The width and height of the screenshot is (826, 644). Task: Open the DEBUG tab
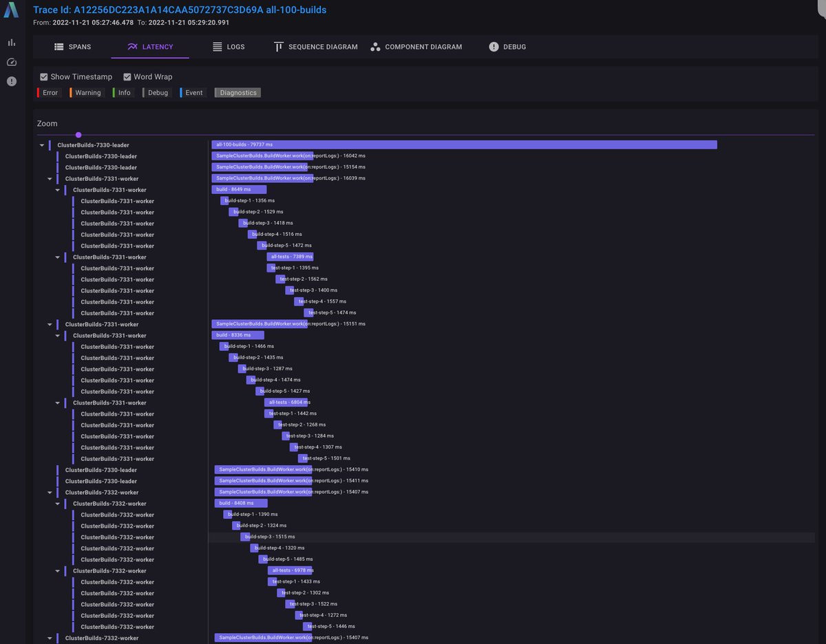(507, 47)
